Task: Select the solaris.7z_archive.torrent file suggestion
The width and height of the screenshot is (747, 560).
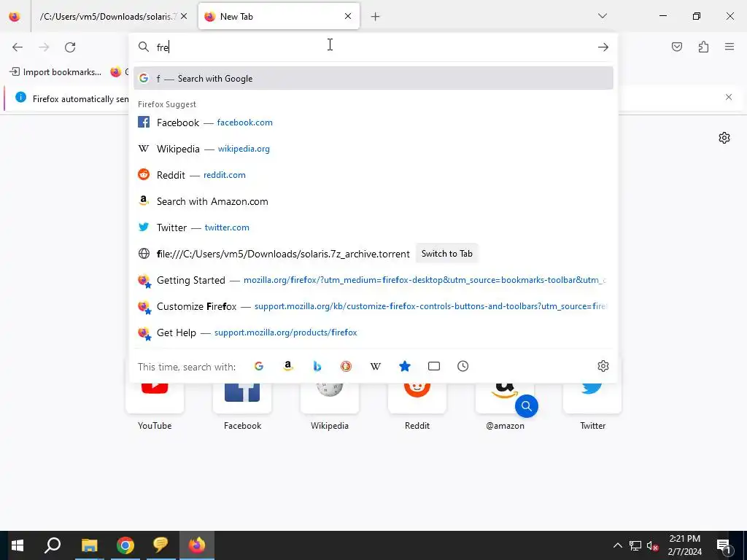Action: (x=283, y=254)
